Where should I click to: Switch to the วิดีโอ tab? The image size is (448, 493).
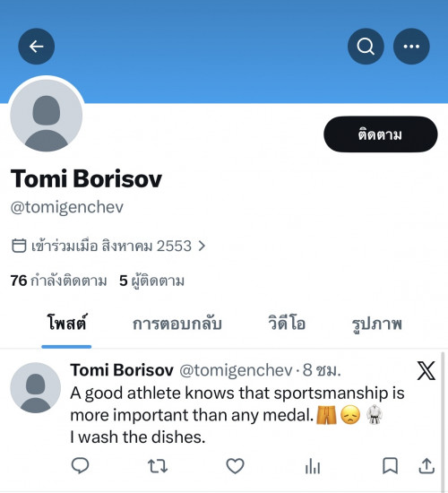point(287,324)
